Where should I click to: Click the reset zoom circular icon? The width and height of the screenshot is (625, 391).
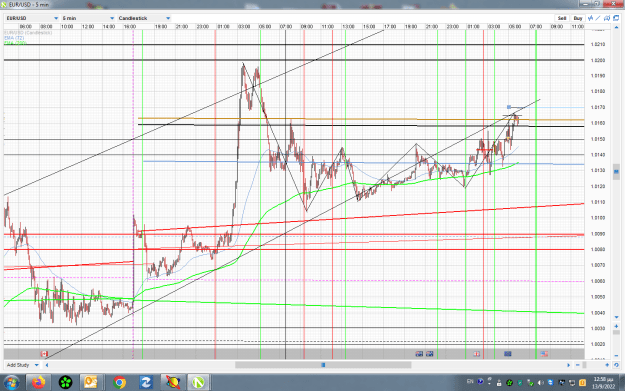point(616,365)
